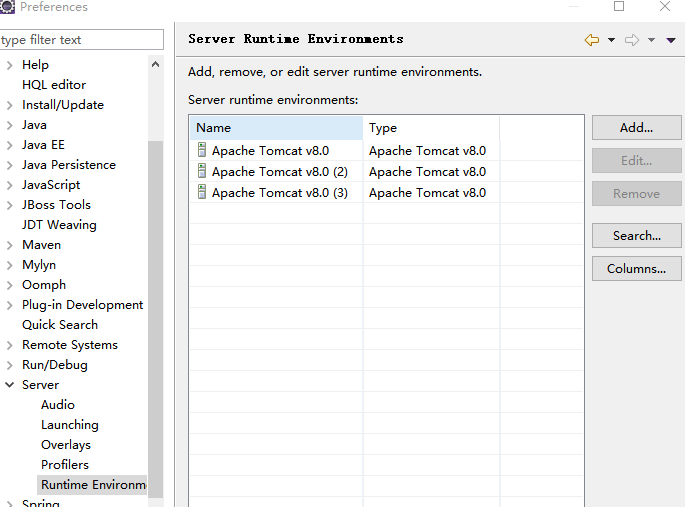685x507 pixels.
Task: Select HQL editor preference page
Action: coord(54,85)
